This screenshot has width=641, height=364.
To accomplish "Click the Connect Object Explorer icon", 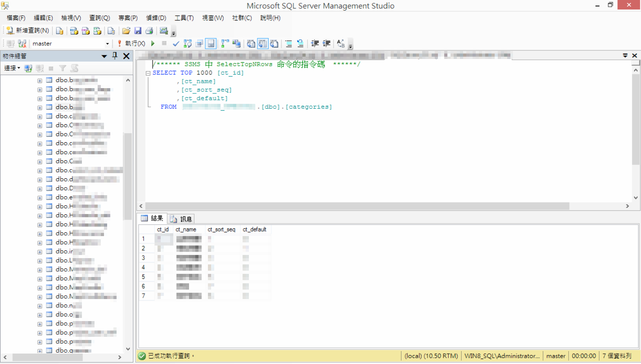I will pos(28,68).
